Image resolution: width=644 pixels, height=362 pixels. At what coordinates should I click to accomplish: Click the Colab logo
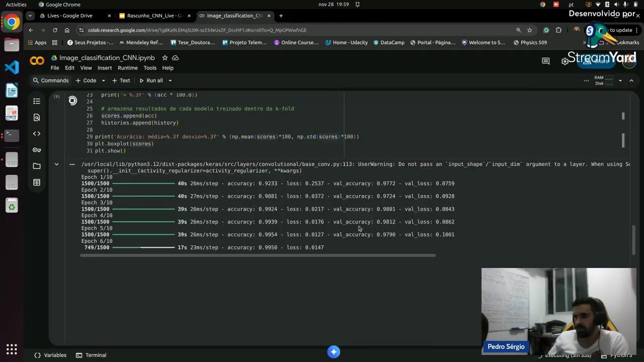[37, 61]
